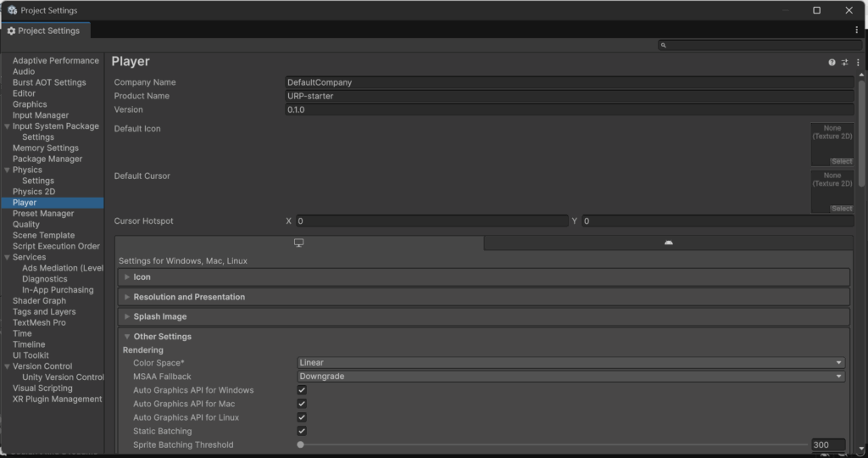Screen dimensions: 868x458
Task: Toggle Auto Graphics API for Mac checkbox
Action: [x=302, y=404]
